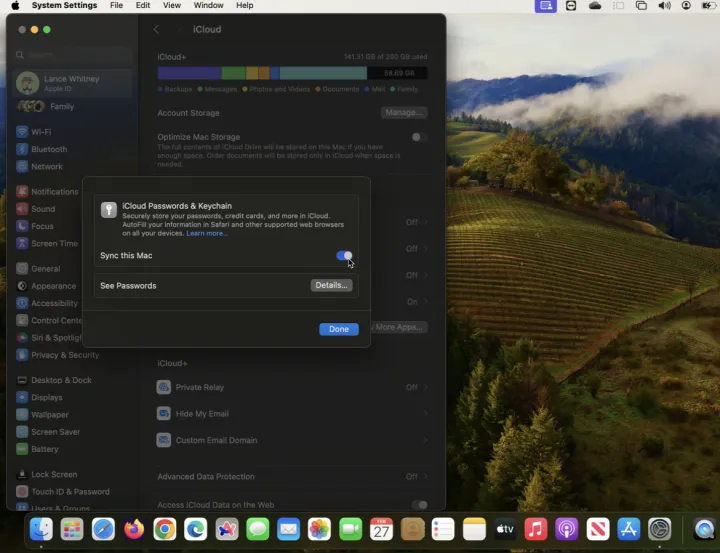Open Wi-Fi settings in the sidebar

(40, 132)
